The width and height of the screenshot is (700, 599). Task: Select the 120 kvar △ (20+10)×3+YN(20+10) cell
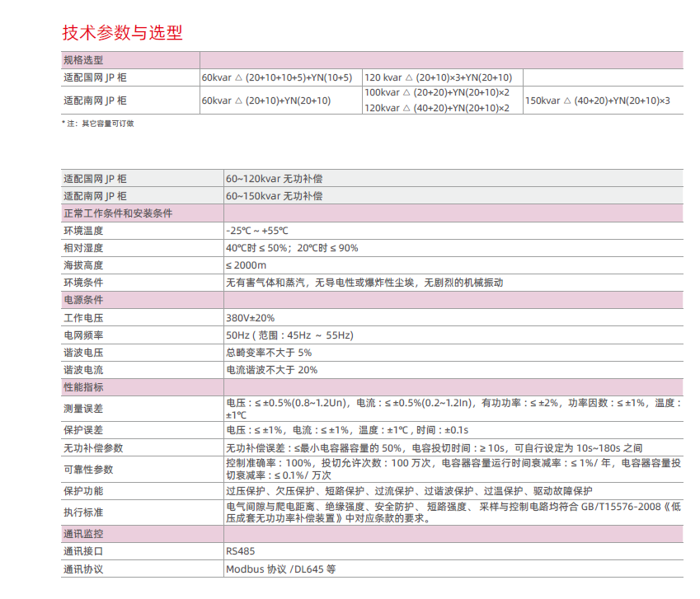coord(438,77)
